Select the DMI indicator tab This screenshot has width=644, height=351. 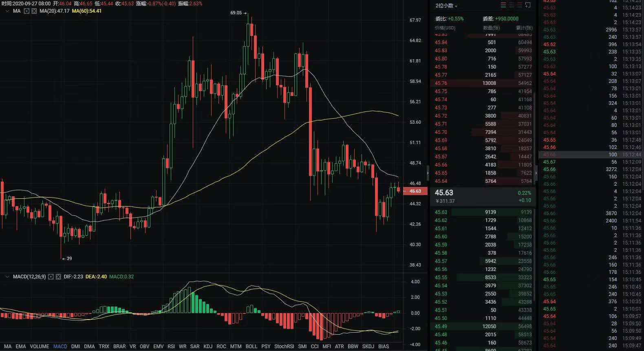(x=76, y=346)
